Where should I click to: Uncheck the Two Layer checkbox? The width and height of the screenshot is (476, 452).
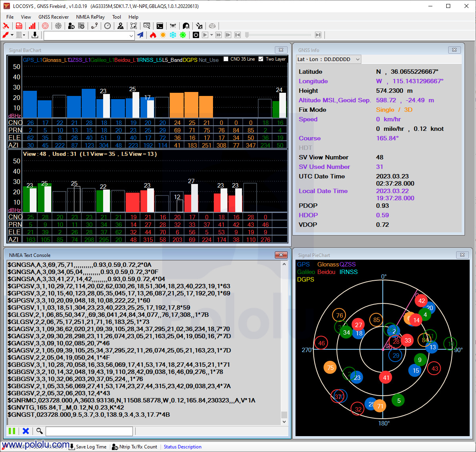point(261,59)
